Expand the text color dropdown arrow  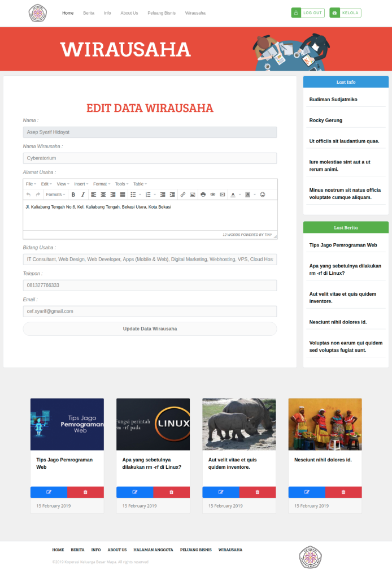[x=240, y=195]
